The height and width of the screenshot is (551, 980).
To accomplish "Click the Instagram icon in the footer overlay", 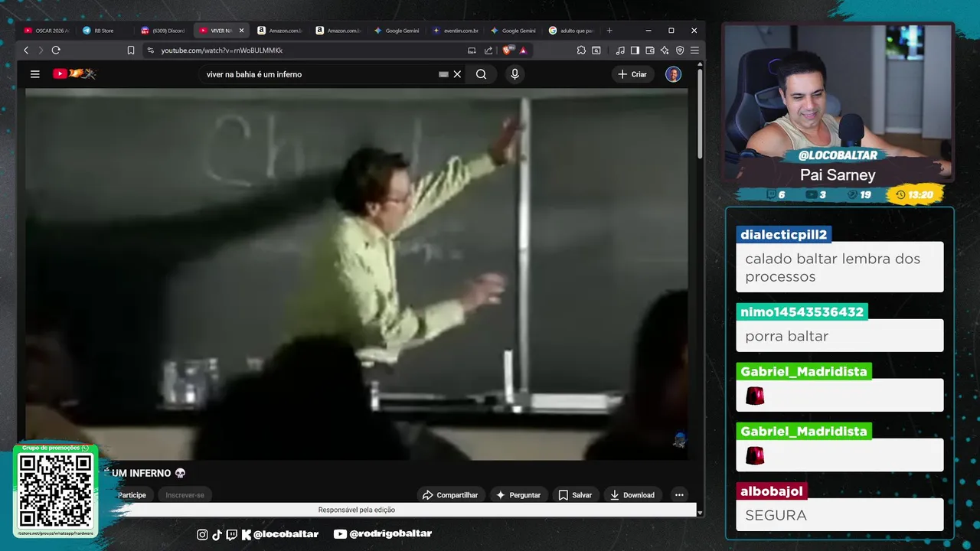I will (x=202, y=534).
